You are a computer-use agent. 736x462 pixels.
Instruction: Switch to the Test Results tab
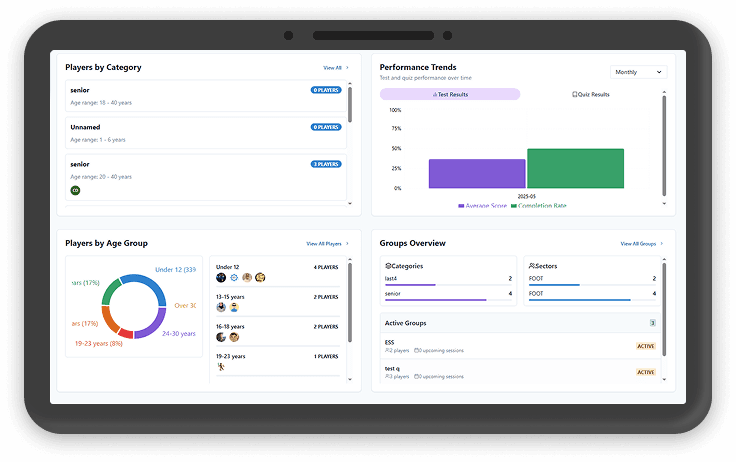(x=450, y=94)
